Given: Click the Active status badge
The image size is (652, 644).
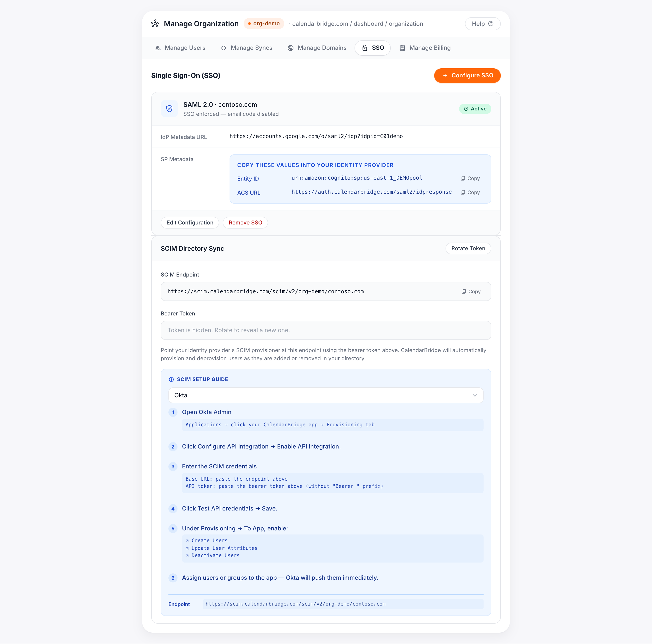Looking at the screenshot, I should point(475,109).
